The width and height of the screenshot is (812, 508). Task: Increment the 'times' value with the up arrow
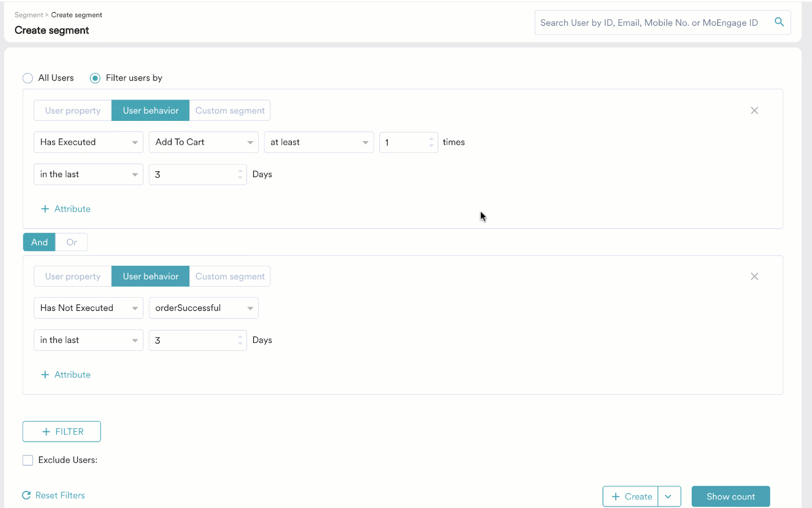[x=432, y=139]
